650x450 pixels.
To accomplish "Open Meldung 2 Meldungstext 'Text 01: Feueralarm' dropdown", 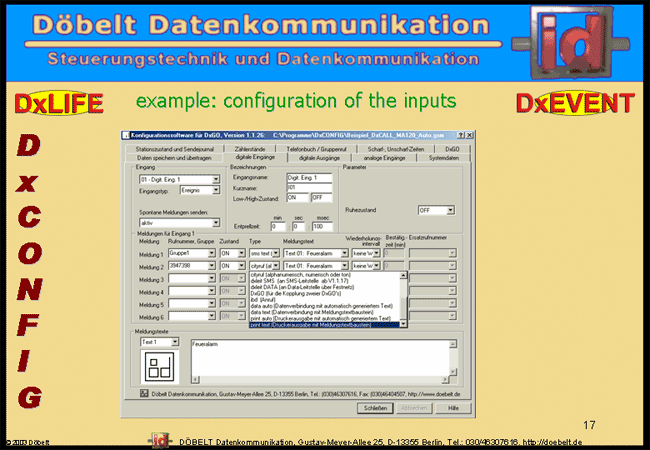I will point(344,266).
